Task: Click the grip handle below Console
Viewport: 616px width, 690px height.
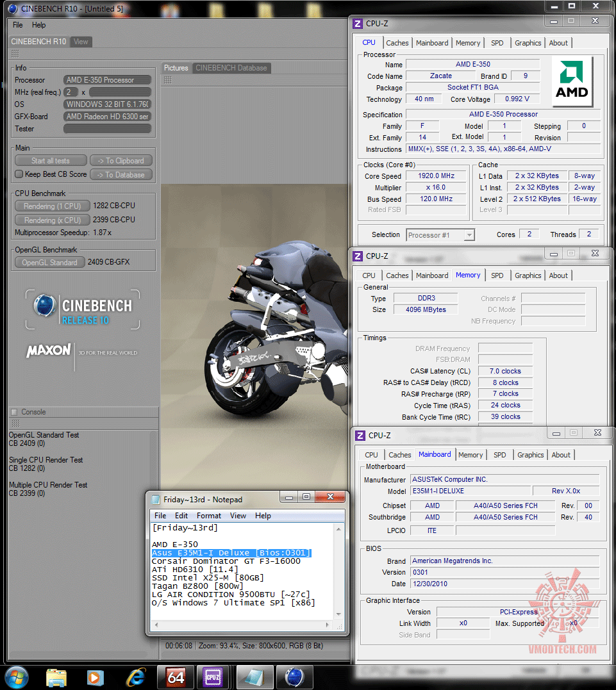Action: [x=15, y=423]
